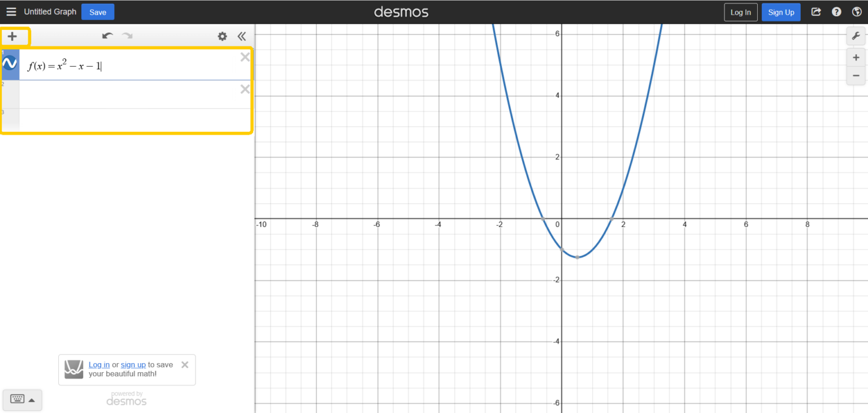868x413 pixels.
Task: Open the help menu question mark
Action: [x=836, y=11]
